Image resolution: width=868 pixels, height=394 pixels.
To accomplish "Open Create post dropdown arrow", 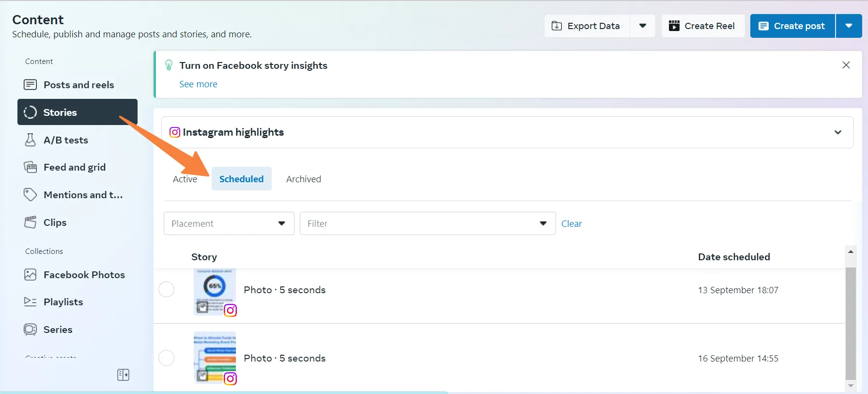I will tap(849, 26).
